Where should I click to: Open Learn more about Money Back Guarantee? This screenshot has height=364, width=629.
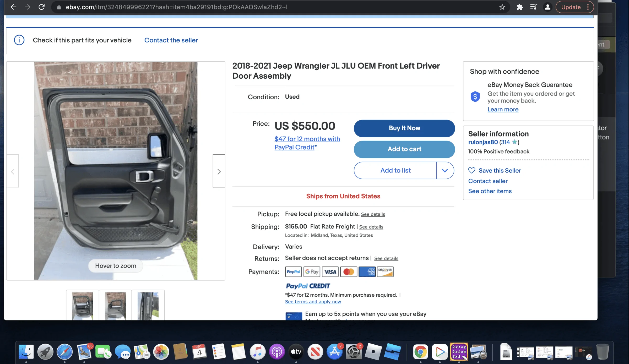pyautogui.click(x=503, y=110)
